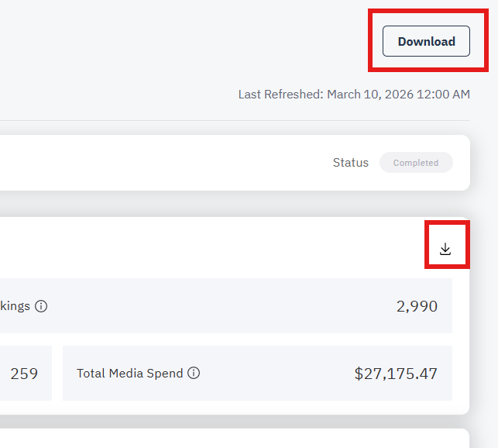Screen dimensions: 498x448
Task: Click empty space in the Status card
Action: pyautogui.click(x=155, y=163)
